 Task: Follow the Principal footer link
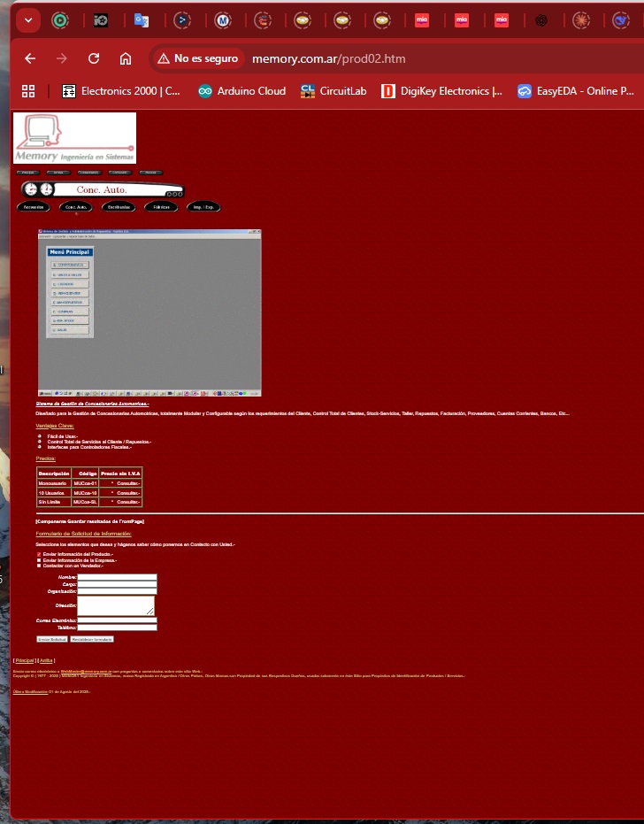tap(25, 660)
